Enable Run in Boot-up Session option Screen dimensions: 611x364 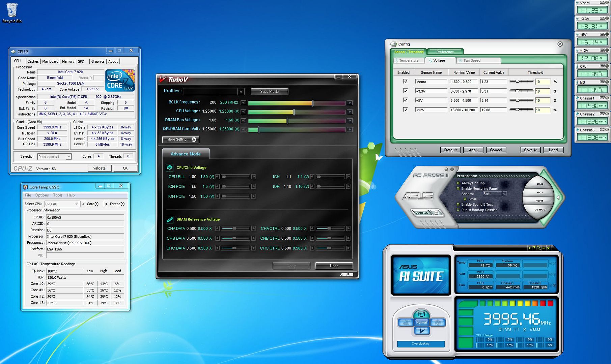(458, 210)
